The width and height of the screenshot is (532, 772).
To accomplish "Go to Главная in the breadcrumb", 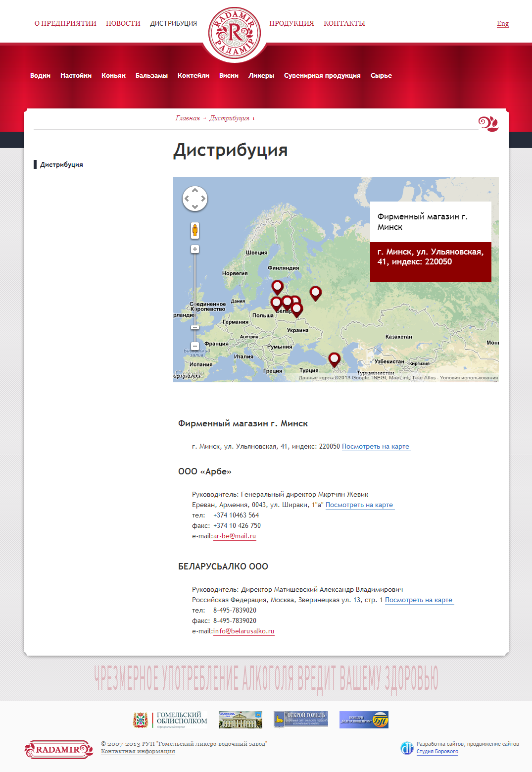I will [188, 118].
